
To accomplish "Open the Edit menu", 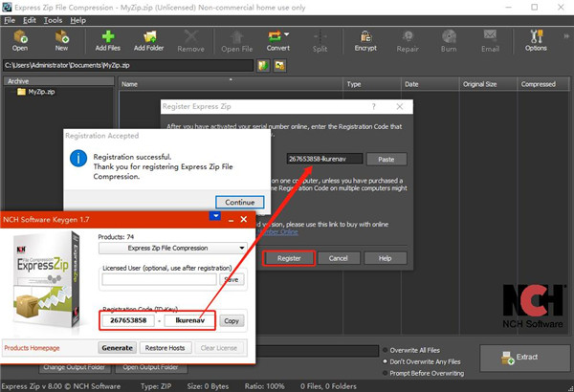I will [30, 20].
